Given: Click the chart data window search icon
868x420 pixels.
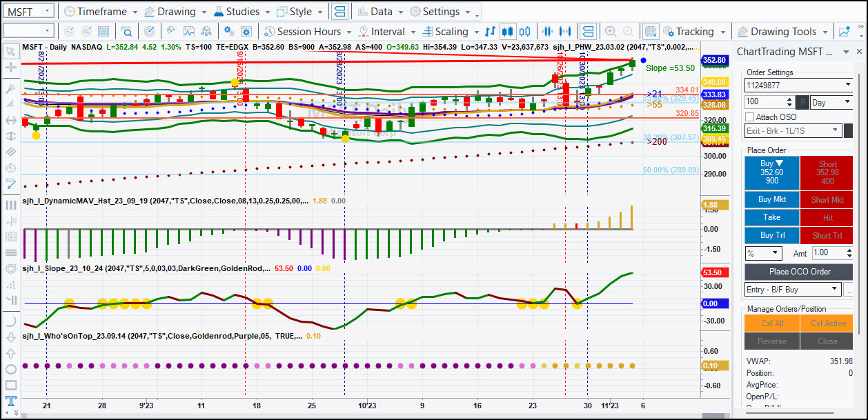Looking at the screenshot, I should (127, 32).
